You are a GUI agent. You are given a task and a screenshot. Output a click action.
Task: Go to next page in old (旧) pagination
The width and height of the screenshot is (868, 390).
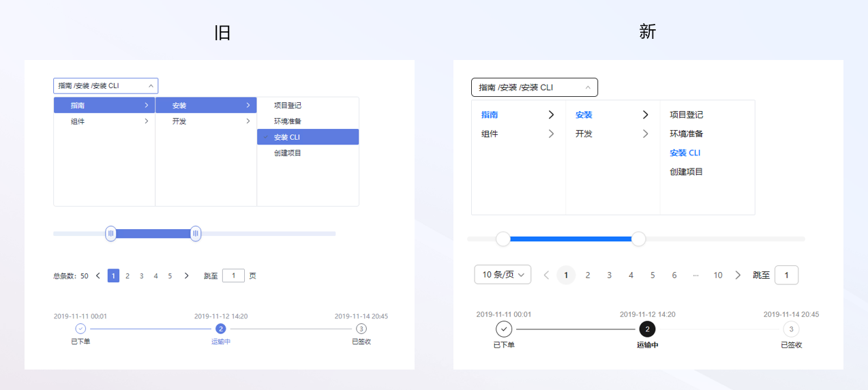pos(186,276)
